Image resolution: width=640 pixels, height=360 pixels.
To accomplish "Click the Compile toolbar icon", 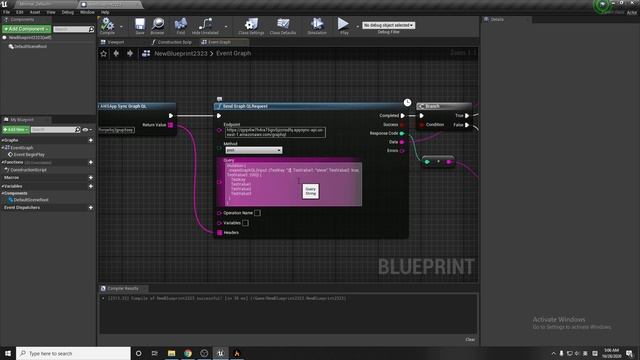I will [107, 24].
